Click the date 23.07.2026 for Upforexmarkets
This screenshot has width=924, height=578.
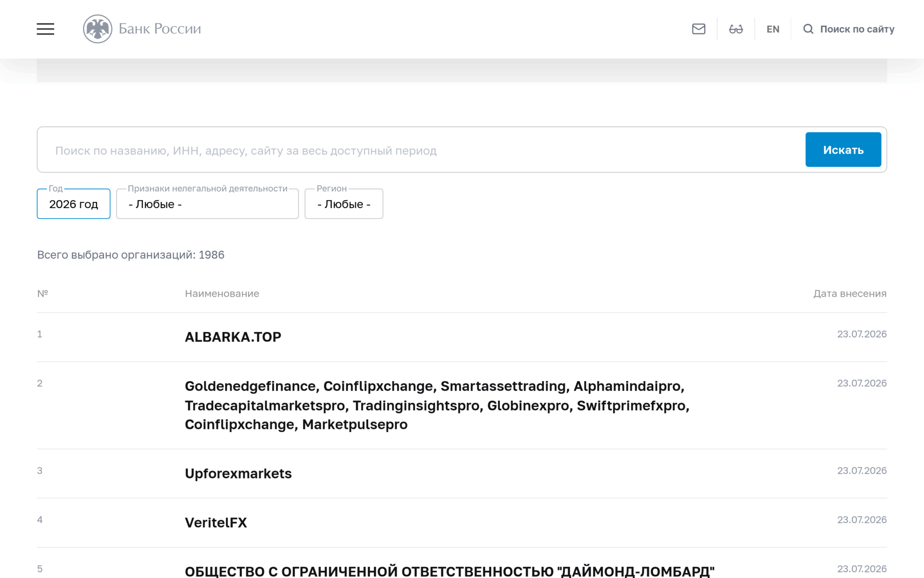coord(862,471)
